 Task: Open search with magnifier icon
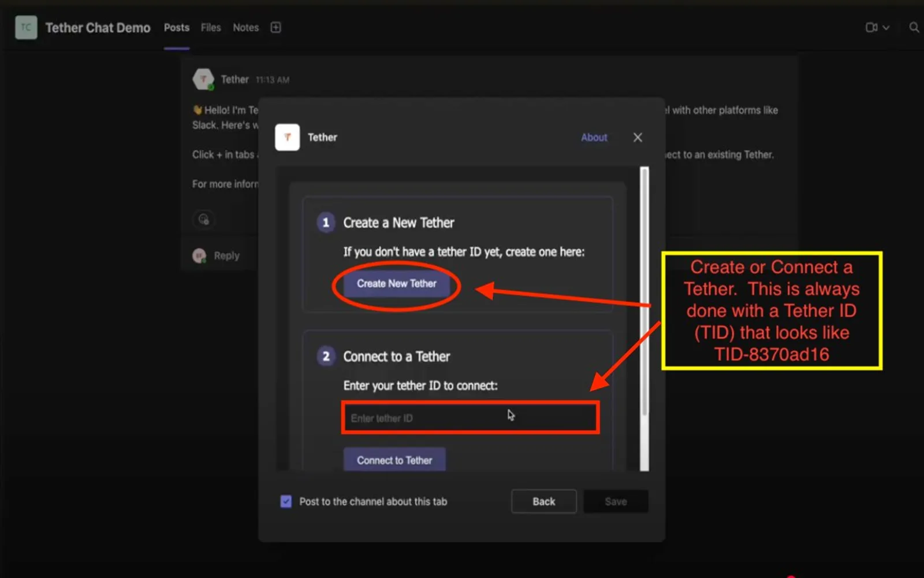[914, 28]
